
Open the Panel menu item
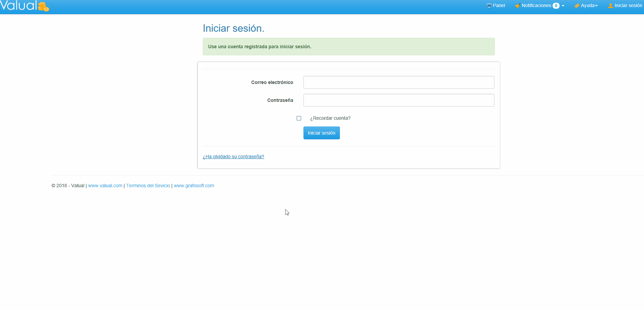[499, 6]
